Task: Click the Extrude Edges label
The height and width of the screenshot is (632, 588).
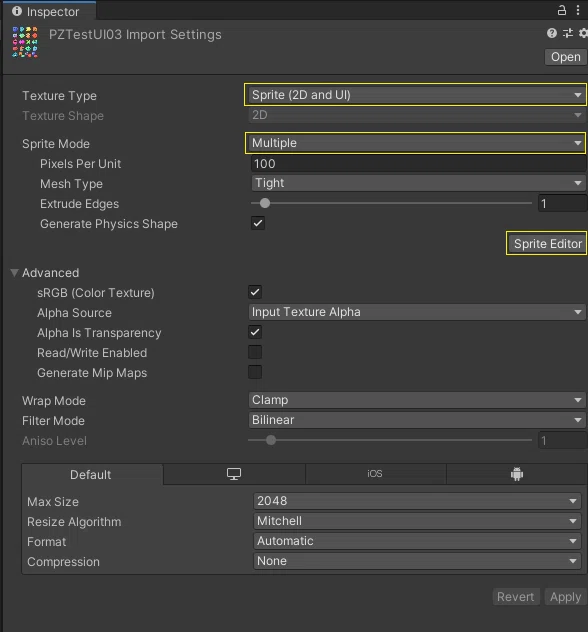Action: pos(79,204)
